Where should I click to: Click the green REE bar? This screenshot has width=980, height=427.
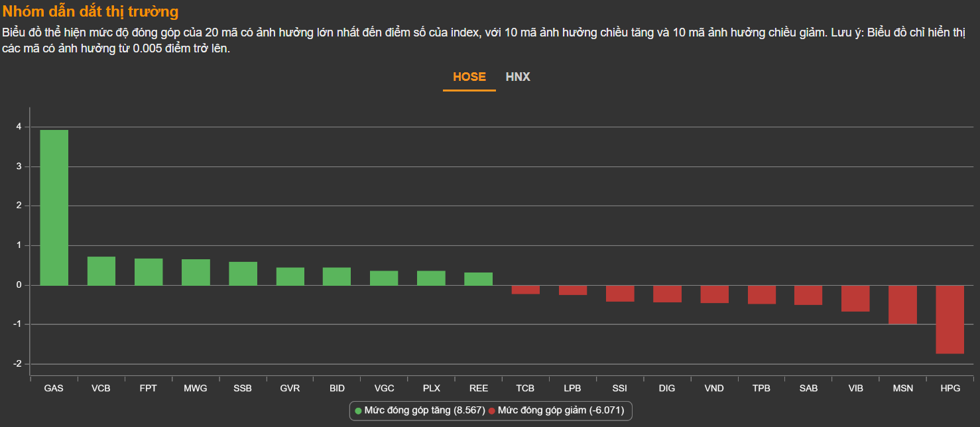tap(479, 278)
